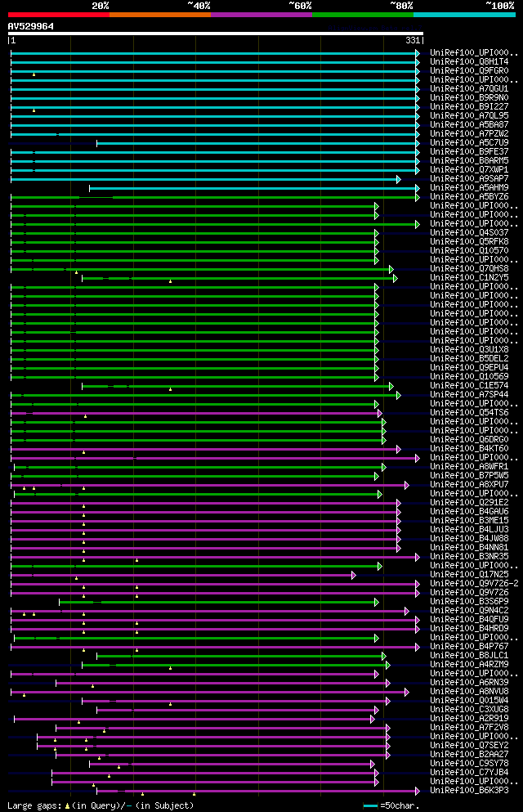Image resolution: width=523 pixels, height=812 pixels.
Task: Choose the UniRef100_Q6DRG0 entry
Action: point(469,439)
